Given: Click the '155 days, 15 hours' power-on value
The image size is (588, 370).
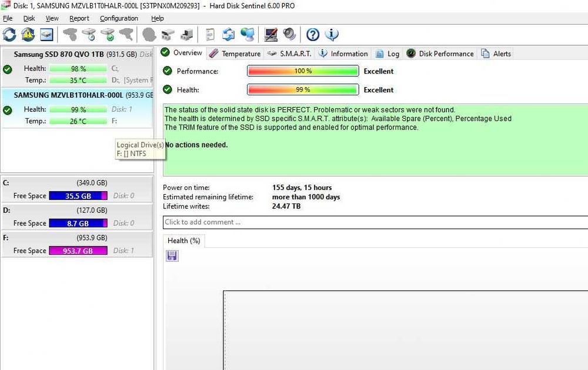Looking at the screenshot, I should [302, 188].
